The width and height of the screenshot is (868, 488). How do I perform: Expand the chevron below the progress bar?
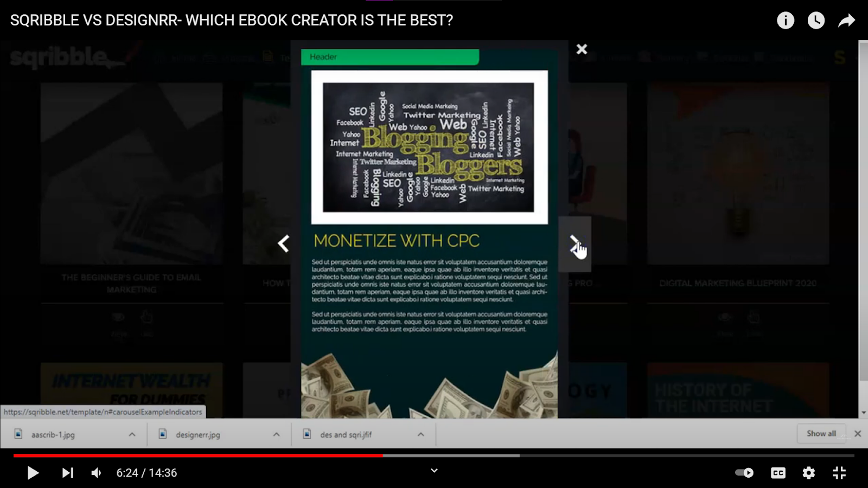pos(434,471)
